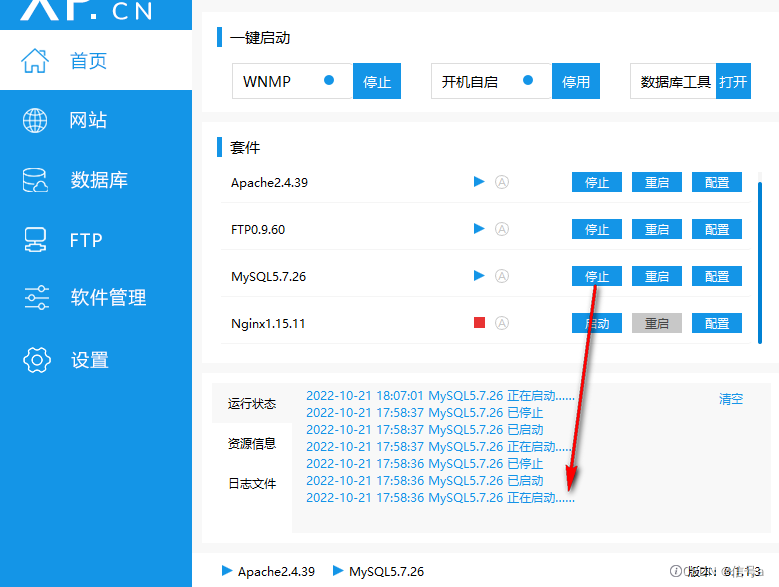Click the 设置 gear icon
Viewport: 779px width, 587px height.
point(37,360)
